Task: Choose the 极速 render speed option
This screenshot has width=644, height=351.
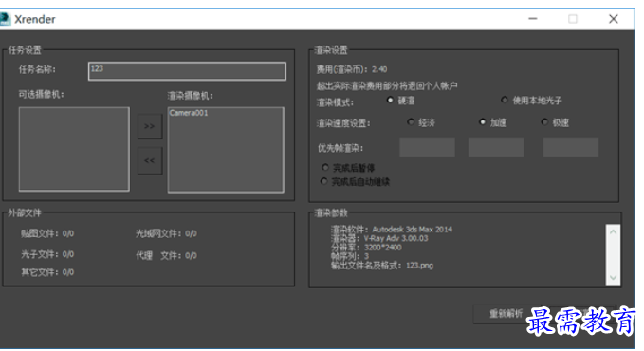Action: click(544, 122)
